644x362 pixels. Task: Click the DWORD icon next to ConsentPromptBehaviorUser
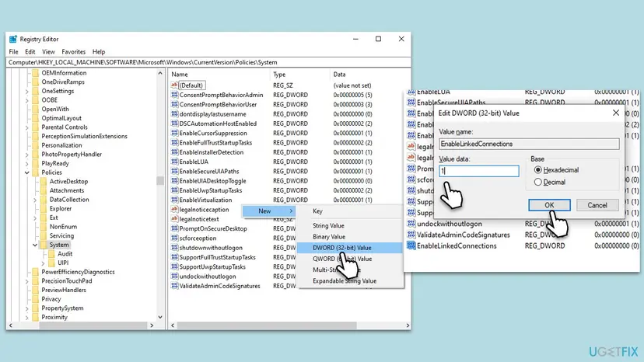174,104
